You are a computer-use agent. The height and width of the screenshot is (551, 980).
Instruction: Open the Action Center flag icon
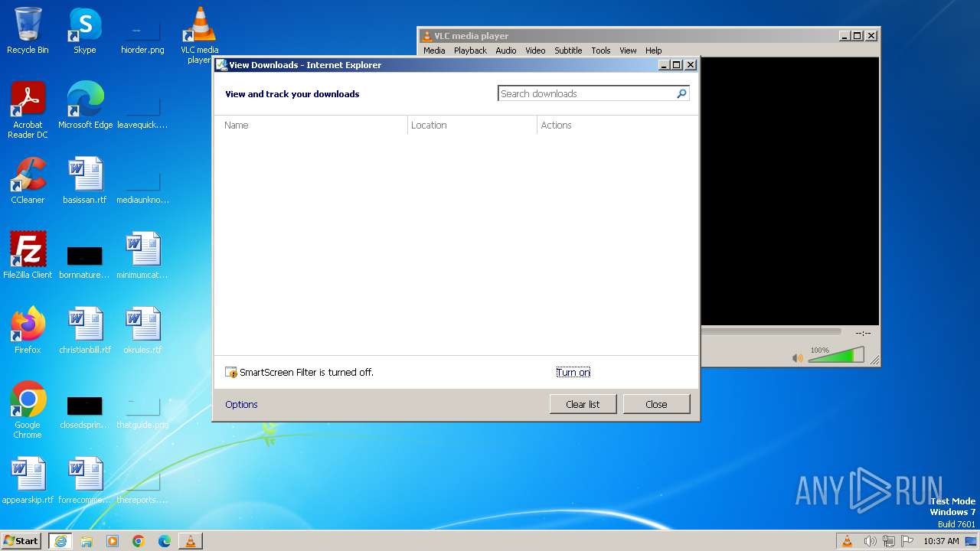coord(906,541)
